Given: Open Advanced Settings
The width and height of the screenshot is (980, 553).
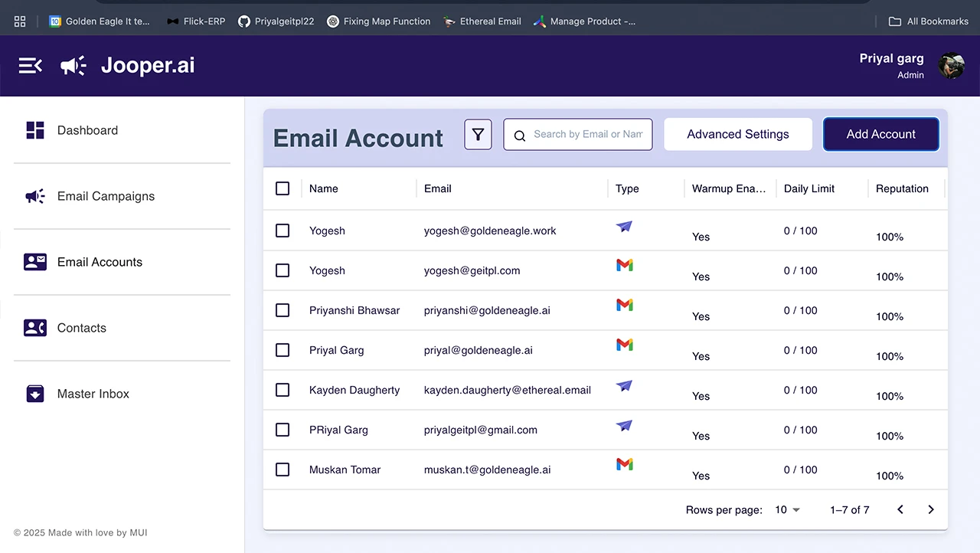Looking at the screenshot, I should 738,134.
